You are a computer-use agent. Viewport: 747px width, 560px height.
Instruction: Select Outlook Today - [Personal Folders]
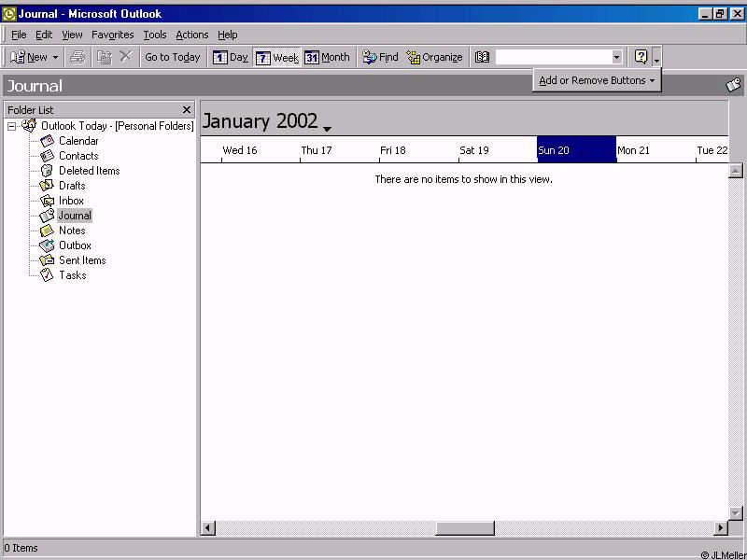pyautogui.click(x=118, y=126)
